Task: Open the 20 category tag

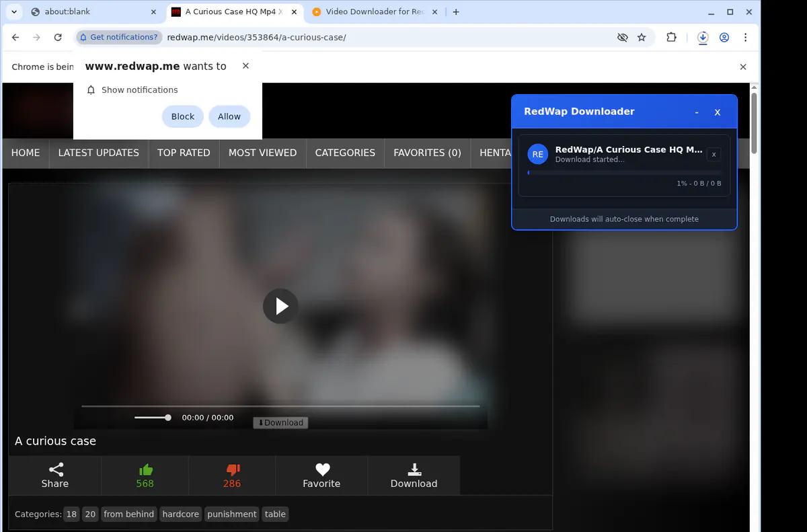Action: (x=90, y=515)
